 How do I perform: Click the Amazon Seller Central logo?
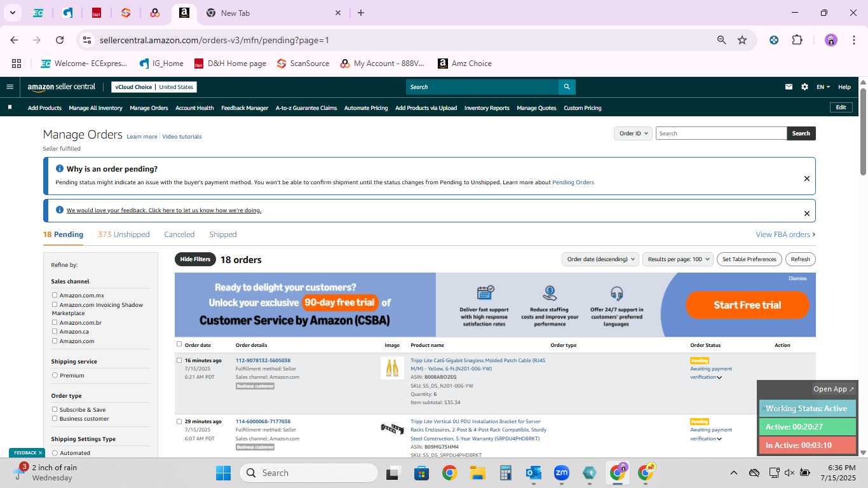pos(61,87)
